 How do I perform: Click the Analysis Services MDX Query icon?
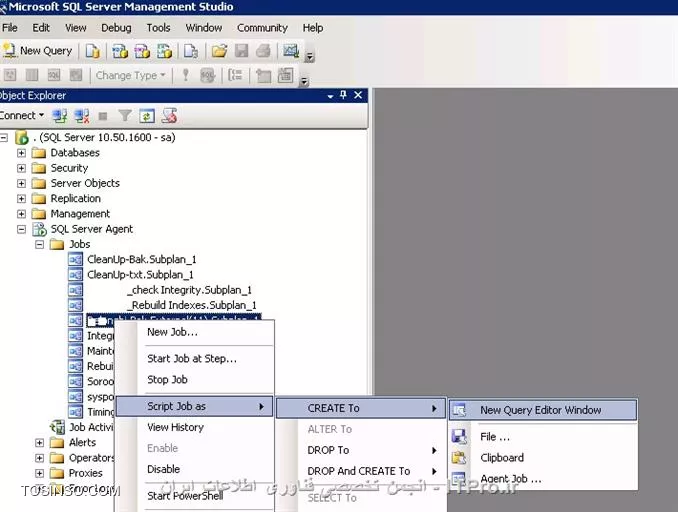click(120, 51)
